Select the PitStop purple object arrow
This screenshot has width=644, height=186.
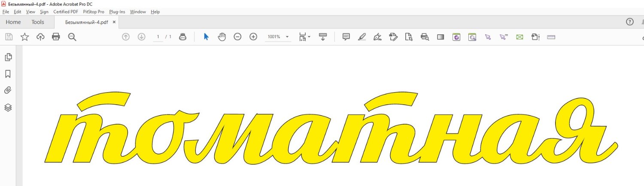[x=488, y=37]
